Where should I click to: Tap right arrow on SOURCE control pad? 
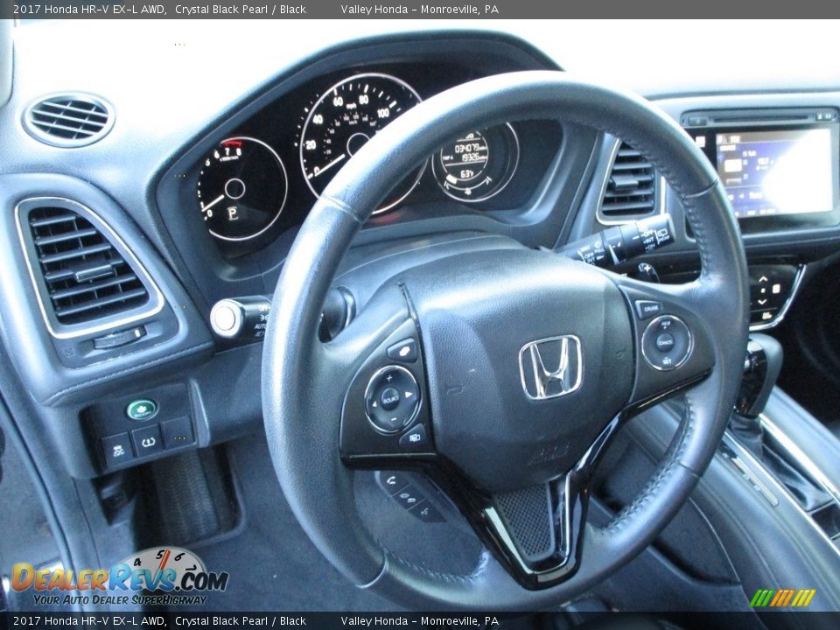[x=409, y=395]
